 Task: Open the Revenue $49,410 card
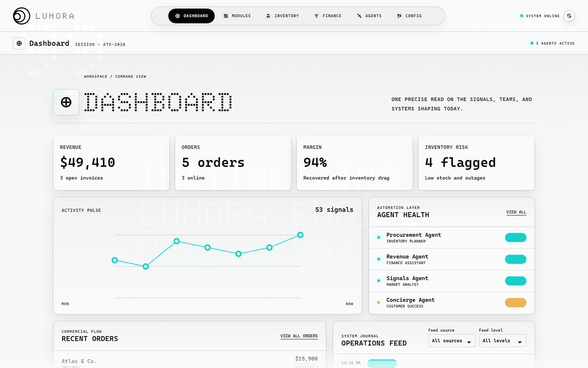point(111,163)
